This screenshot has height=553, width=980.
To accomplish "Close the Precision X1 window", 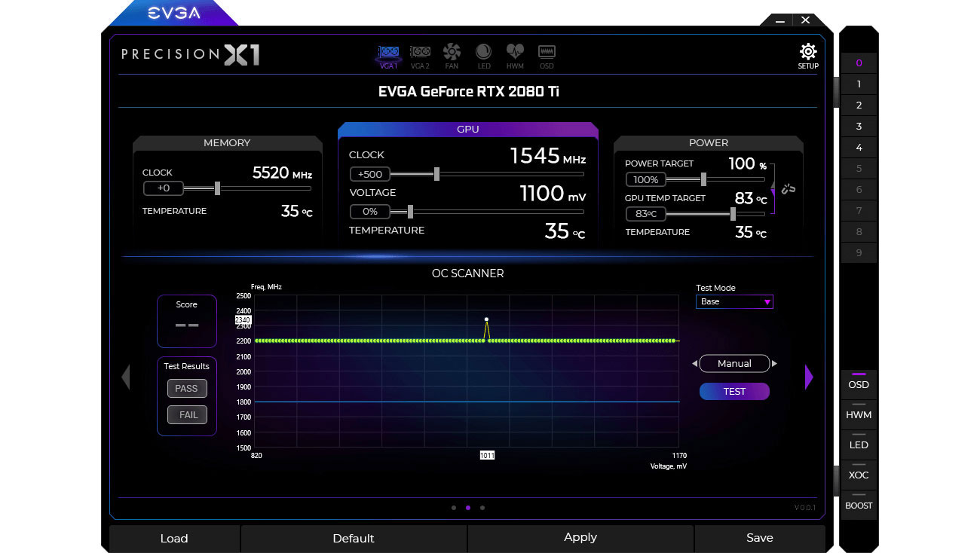I will coord(806,20).
